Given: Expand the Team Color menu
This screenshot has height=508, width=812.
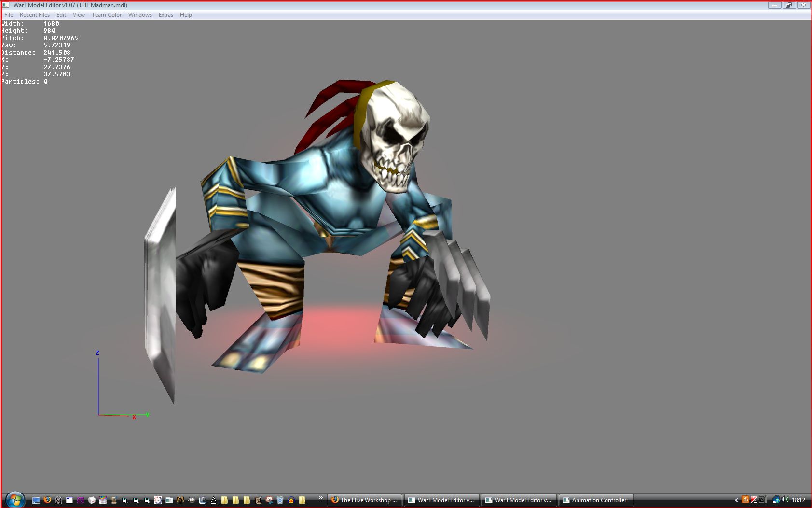Looking at the screenshot, I should click(107, 15).
